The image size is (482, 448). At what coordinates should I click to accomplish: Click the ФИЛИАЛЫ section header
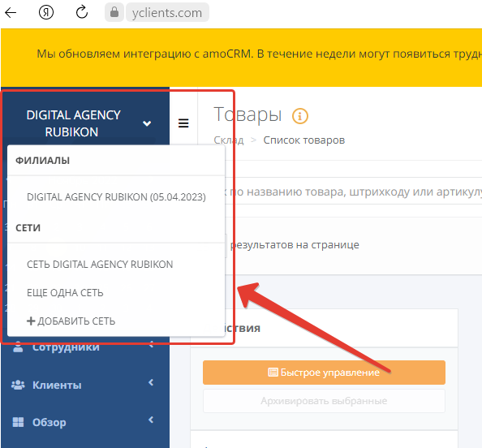coord(43,161)
